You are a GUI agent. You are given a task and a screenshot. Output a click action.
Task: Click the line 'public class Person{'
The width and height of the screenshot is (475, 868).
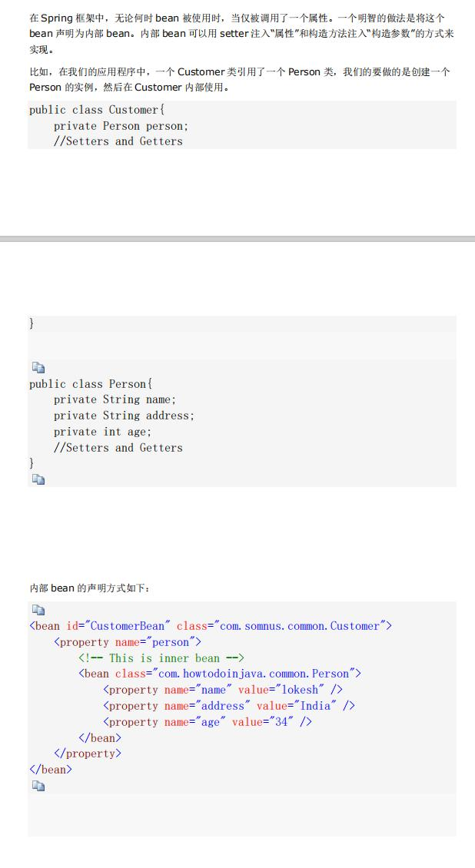coord(91,383)
